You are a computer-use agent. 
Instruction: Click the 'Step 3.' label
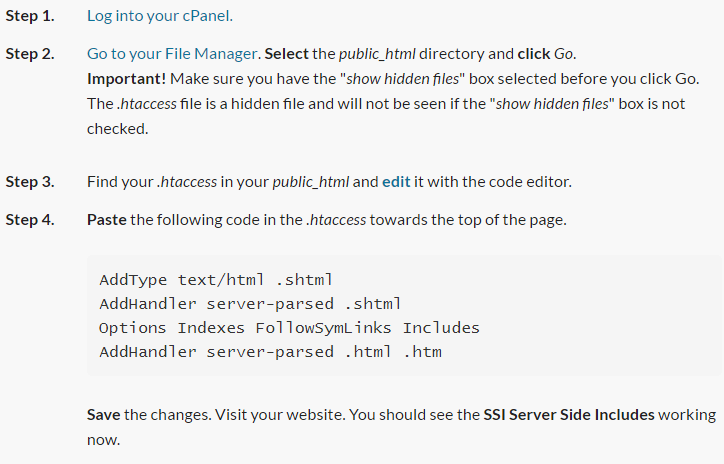click(x=30, y=182)
